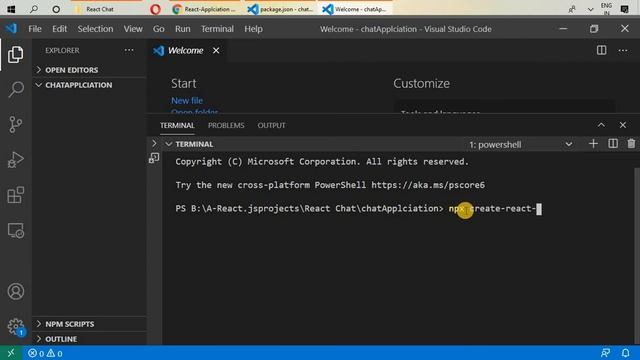The image size is (640, 360).
Task: Show hidden system tray icons chevron
Action: point(590,9)
